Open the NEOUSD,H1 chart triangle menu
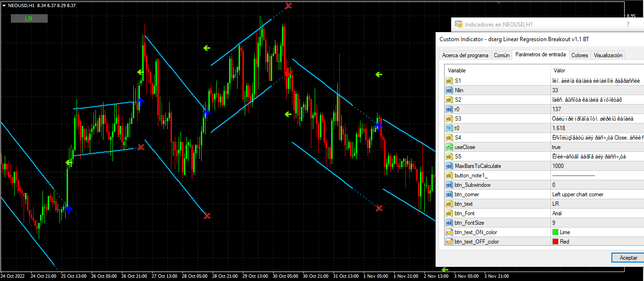Image resolution: width=644 pixels, height=281 pixels. (x=4, y=5)
